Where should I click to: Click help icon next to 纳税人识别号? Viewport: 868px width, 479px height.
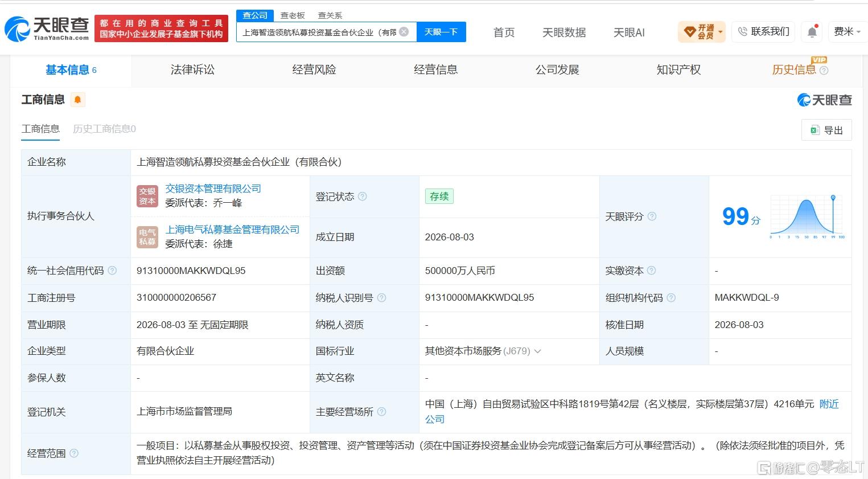381,298
